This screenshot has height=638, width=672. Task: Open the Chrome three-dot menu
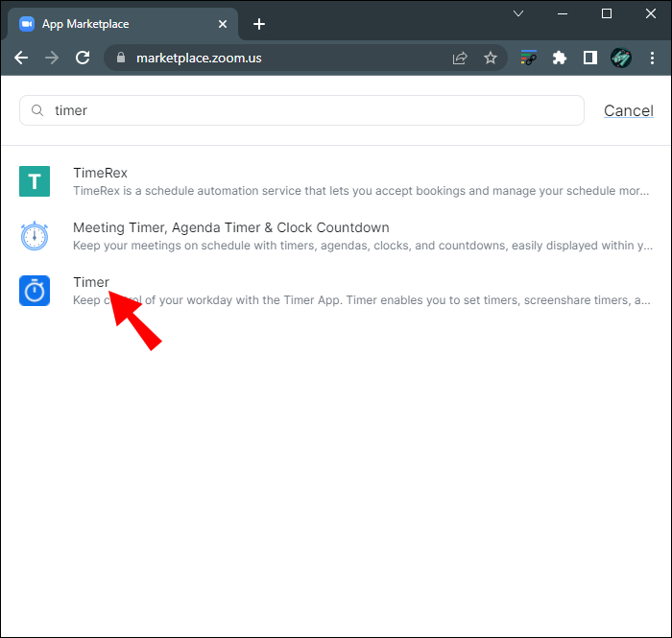click(652, 58)
